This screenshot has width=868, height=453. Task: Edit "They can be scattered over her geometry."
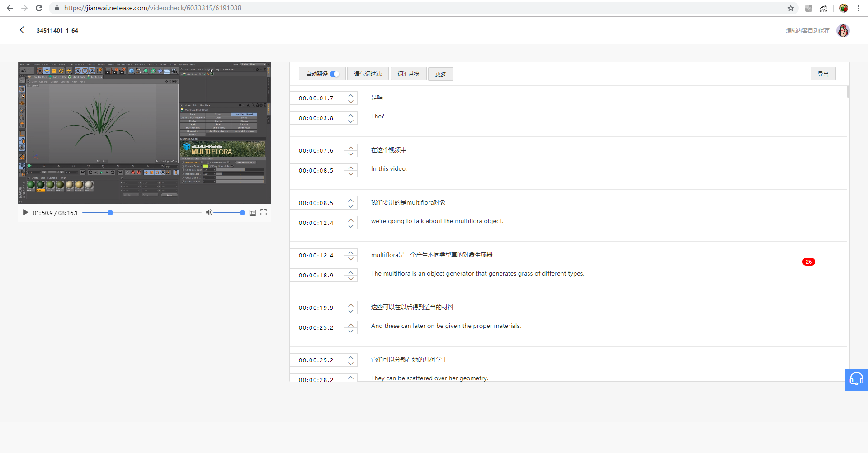point(429,378)
